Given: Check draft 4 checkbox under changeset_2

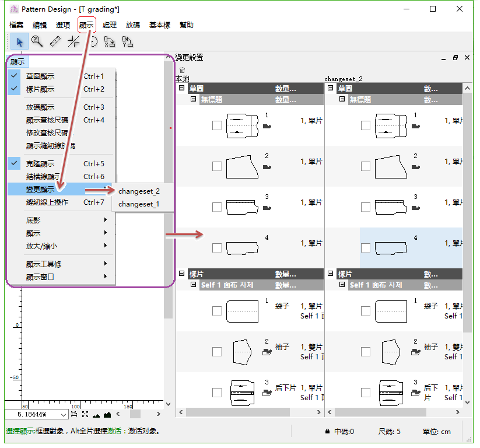Looking at the screenshot, I should click(x=366, y=248).
